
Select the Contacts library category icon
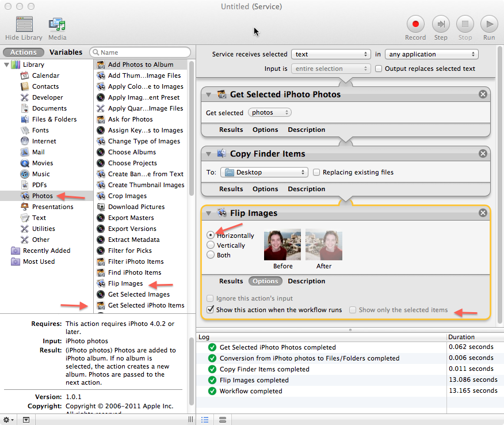pos(25,86)
